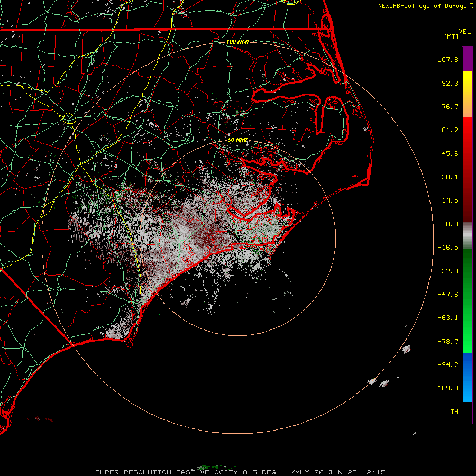Click the VEL legend title

point(465,32)
